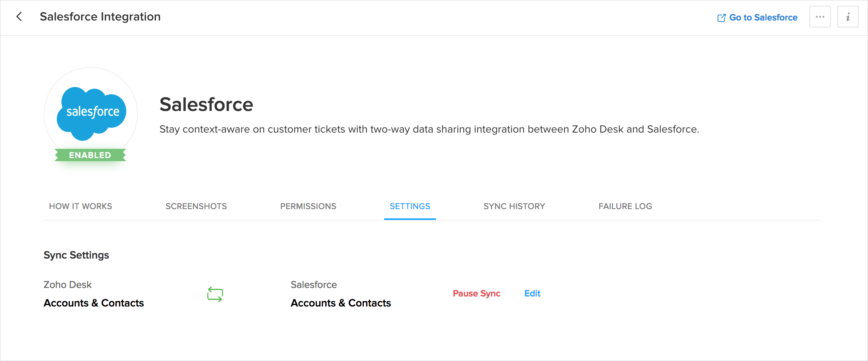Viewport: 868px width, 361px height.
Task: Click the Salesforce Integration page title
Action: coord(100,17)
